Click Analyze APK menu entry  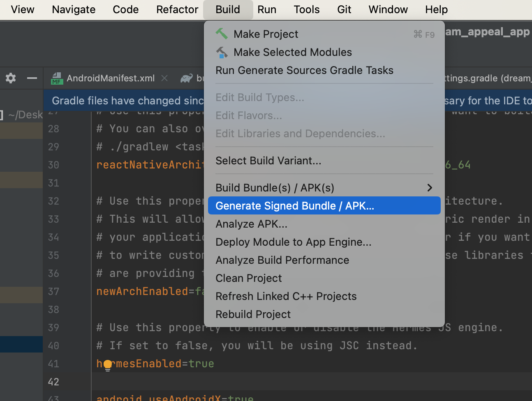click(x=251, y=224)
